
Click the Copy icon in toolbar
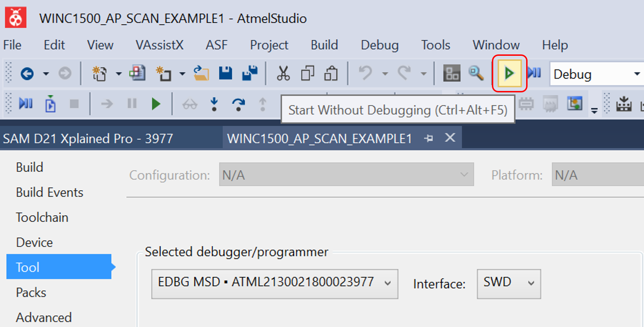point(307,73)
